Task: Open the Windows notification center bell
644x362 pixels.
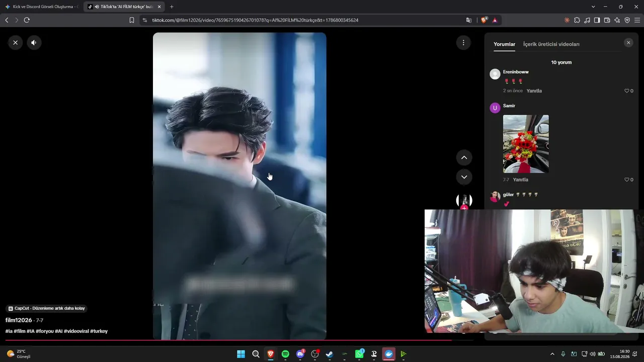Action: (635, 354)
